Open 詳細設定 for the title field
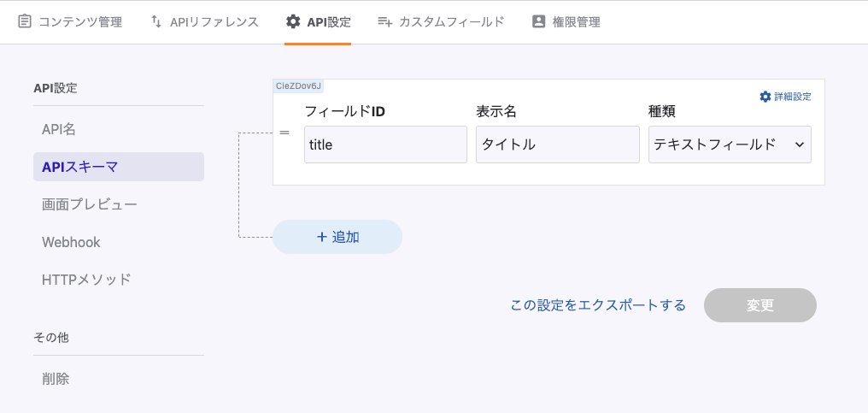 792,97
